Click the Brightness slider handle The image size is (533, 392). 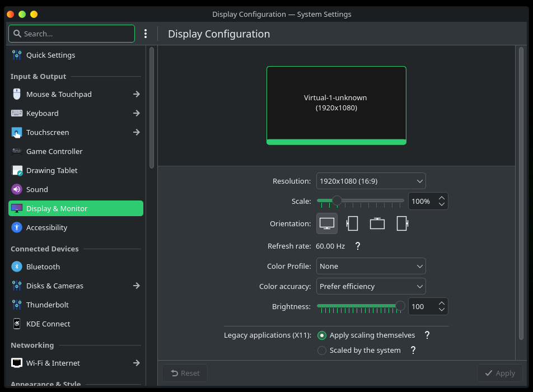point(400,306)
